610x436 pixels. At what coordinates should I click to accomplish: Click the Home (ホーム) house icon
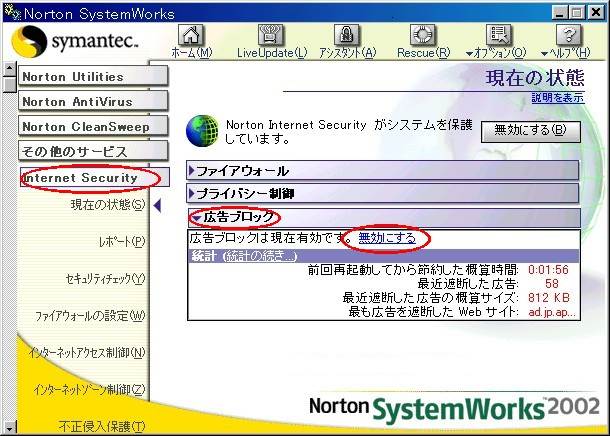click(191, 35)
